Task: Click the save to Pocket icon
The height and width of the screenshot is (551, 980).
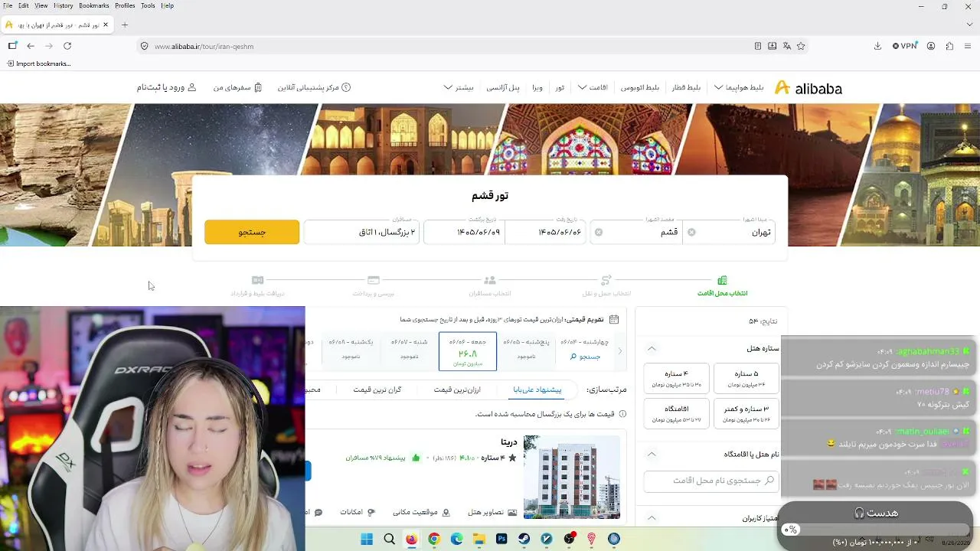Action: click(x=773, y=46)
